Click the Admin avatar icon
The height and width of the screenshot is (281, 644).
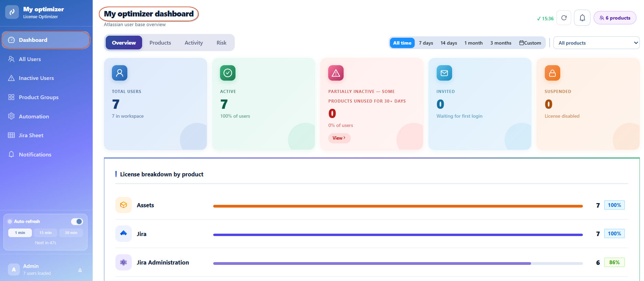click(x=14, y=270)
